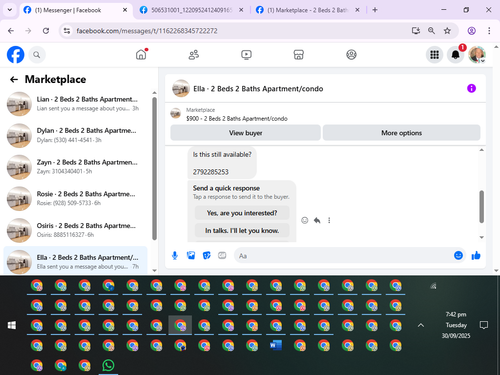Send quick response 'Yes, are you interested?'

[242, 213]
